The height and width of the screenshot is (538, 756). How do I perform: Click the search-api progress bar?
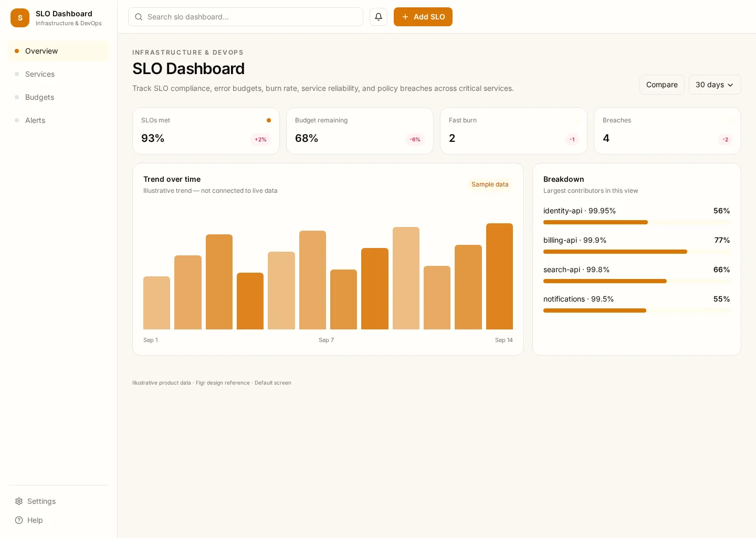637,281
